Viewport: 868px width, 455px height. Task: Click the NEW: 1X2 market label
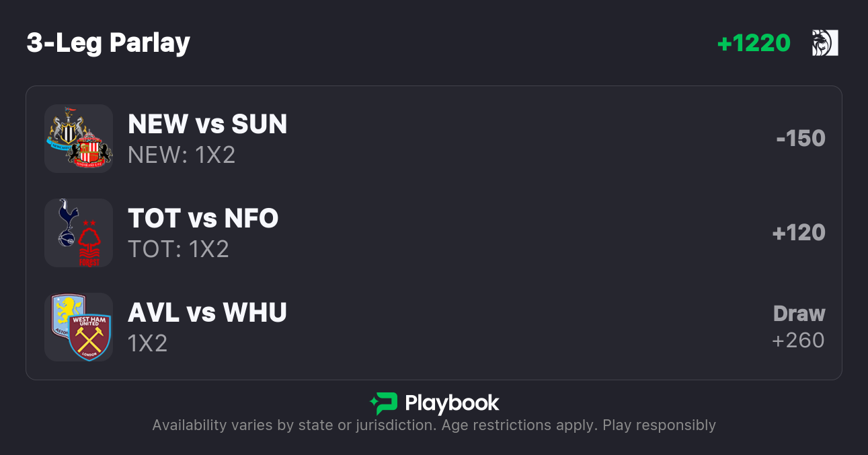pyautogui.click(x=182, y=155)
